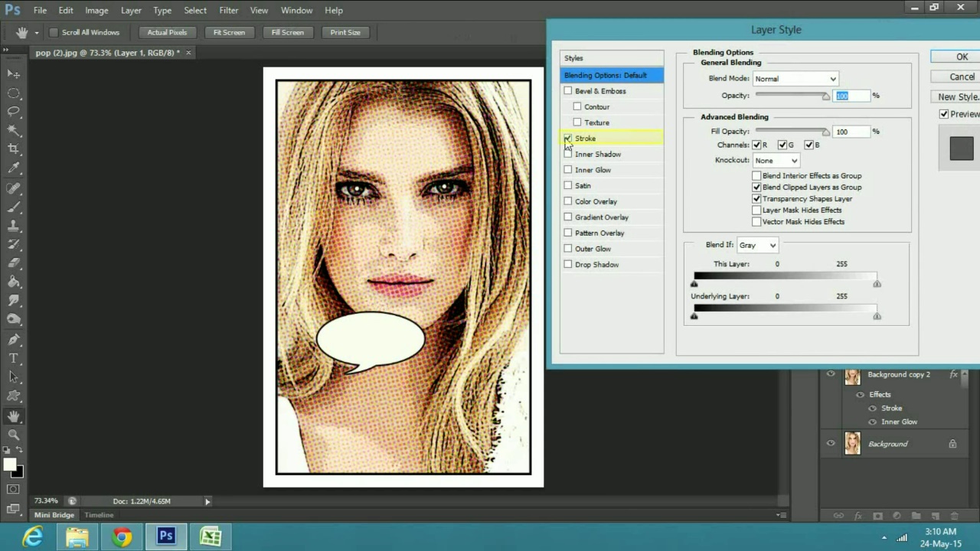Toggle the Scroll All Windows checkbox
Image resolution: width=980 pixels, height=551 pixels.
(54, 33)
